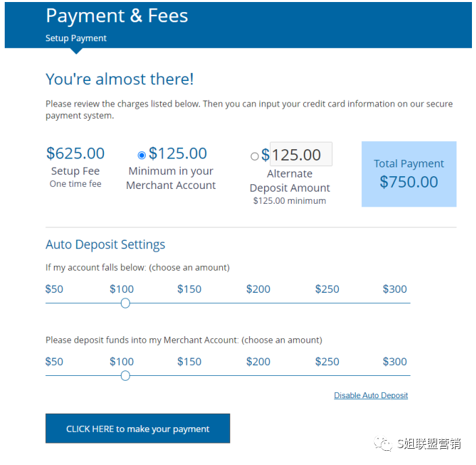Select the $125.00 minimum merchant account radio

pyautogui.click(x=142, y=155)
